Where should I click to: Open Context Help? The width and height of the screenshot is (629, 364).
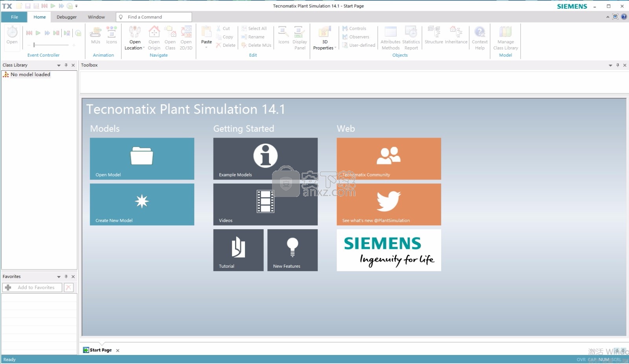coord(480,38)
